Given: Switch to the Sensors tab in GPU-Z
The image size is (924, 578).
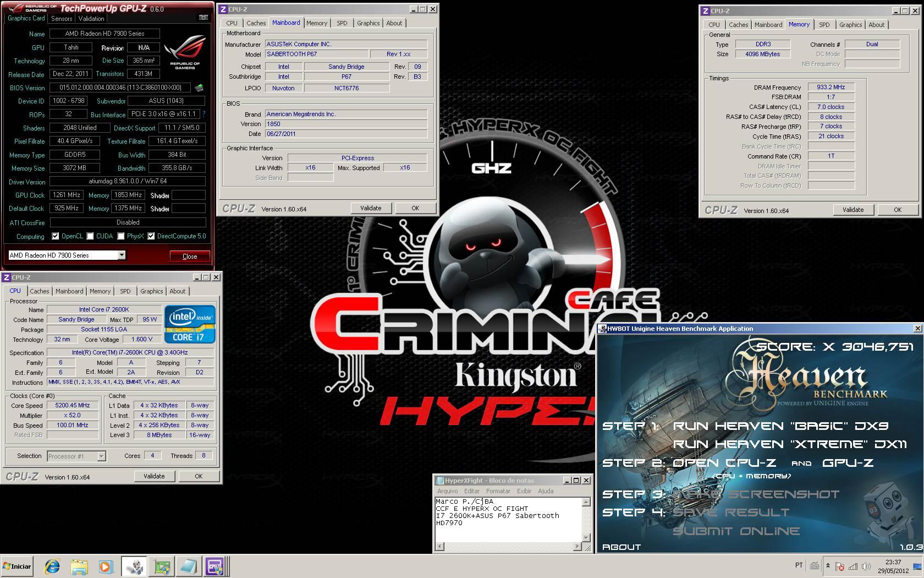Looking at the screenshot, I should 62,18.
